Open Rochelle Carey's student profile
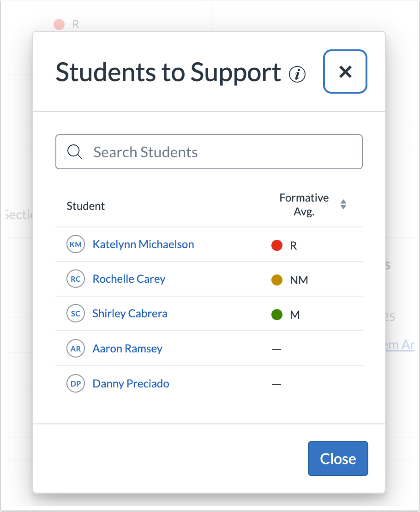Screen dimensions: 420x512 pos(129,279)
